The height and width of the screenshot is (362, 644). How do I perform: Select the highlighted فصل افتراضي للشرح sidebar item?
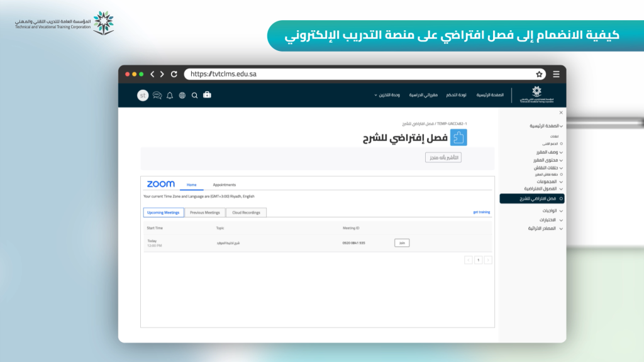[x=532, y=199]
